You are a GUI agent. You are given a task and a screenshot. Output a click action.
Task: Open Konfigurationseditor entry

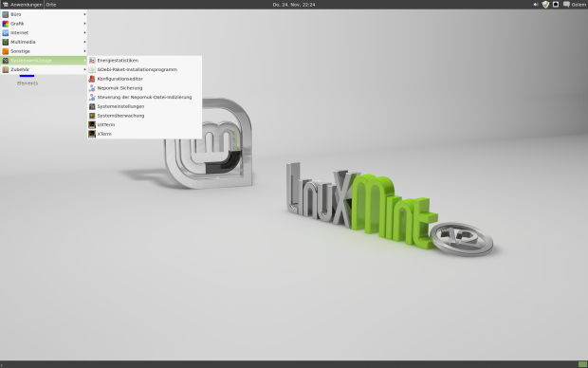(x=144, y=79)
